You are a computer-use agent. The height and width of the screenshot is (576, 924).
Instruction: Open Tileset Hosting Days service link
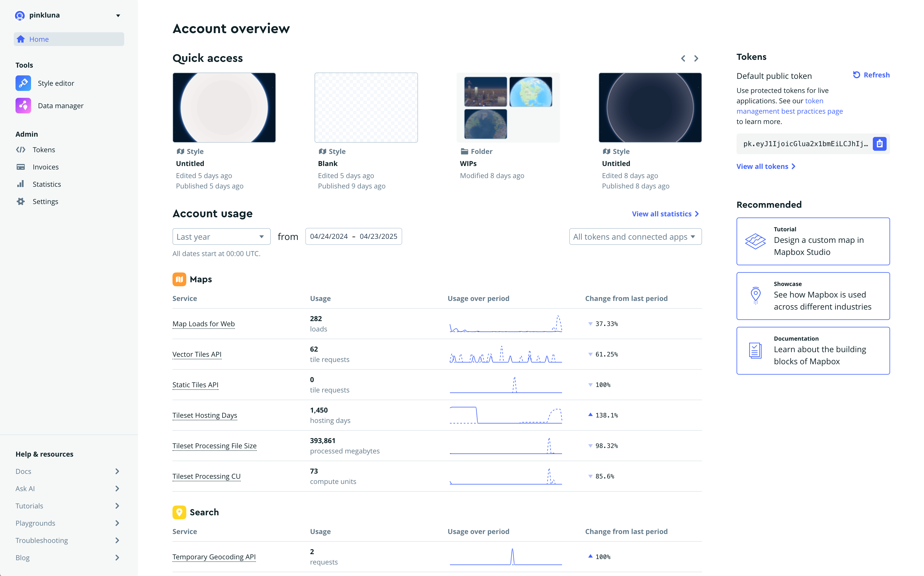205,415
